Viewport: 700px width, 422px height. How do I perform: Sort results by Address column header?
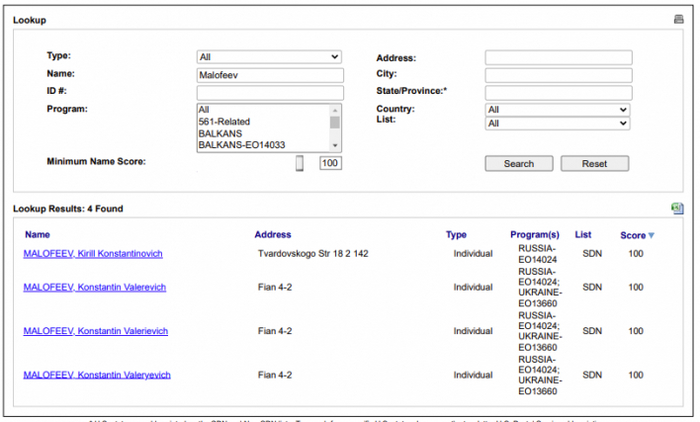tap(273, 234)
